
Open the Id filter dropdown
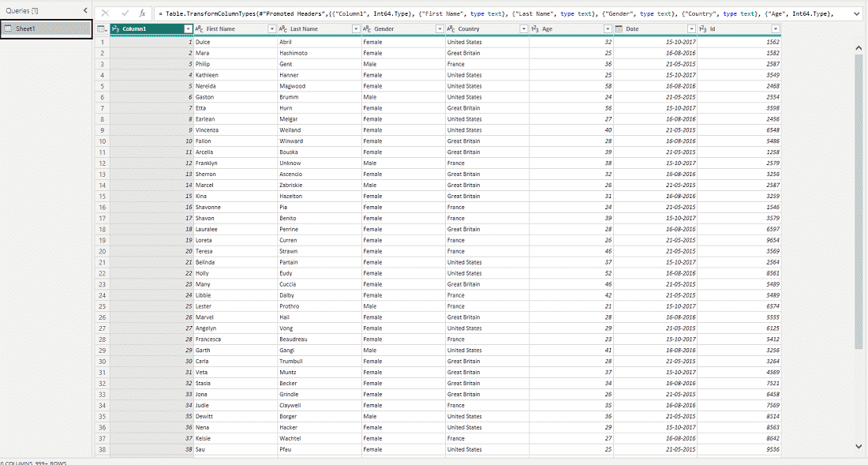pyautogui.click(x=776, y=28)
